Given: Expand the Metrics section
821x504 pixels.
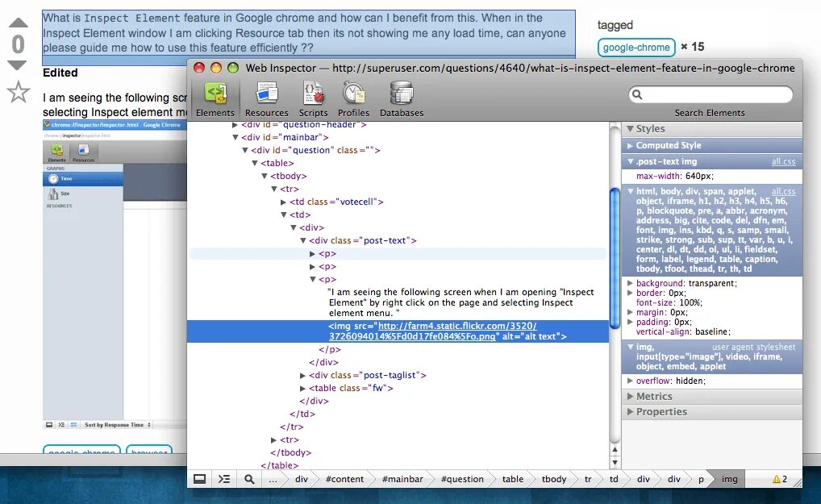Looking at the screenshot, I should point(631,396).
